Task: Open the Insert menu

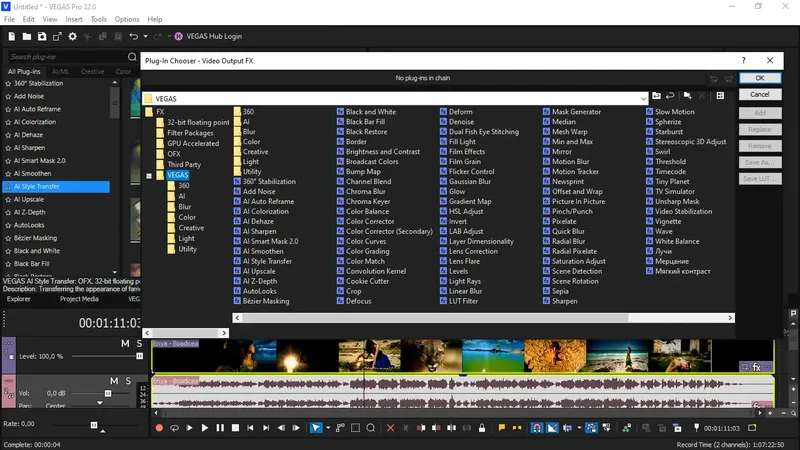Action: coord(74,19)
